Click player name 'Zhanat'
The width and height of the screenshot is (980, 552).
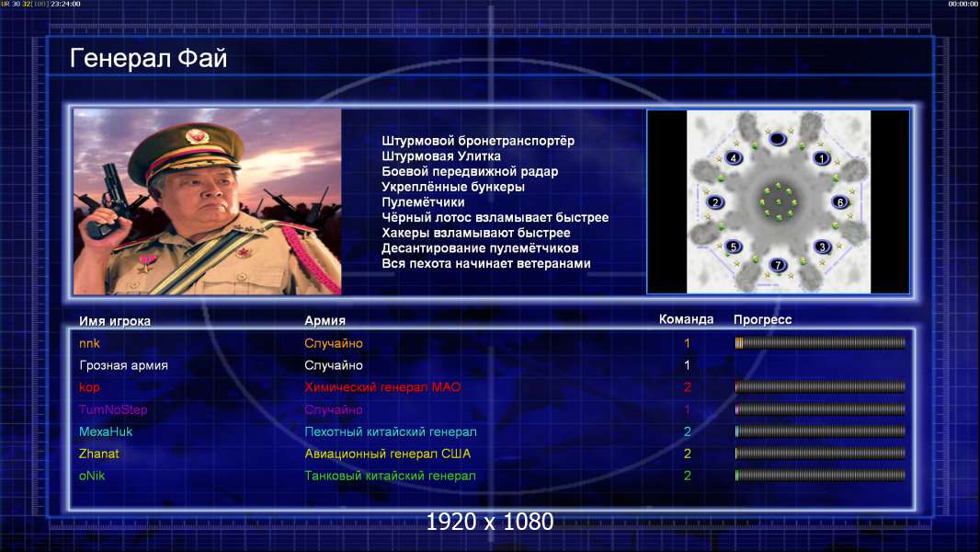point(98,454)
